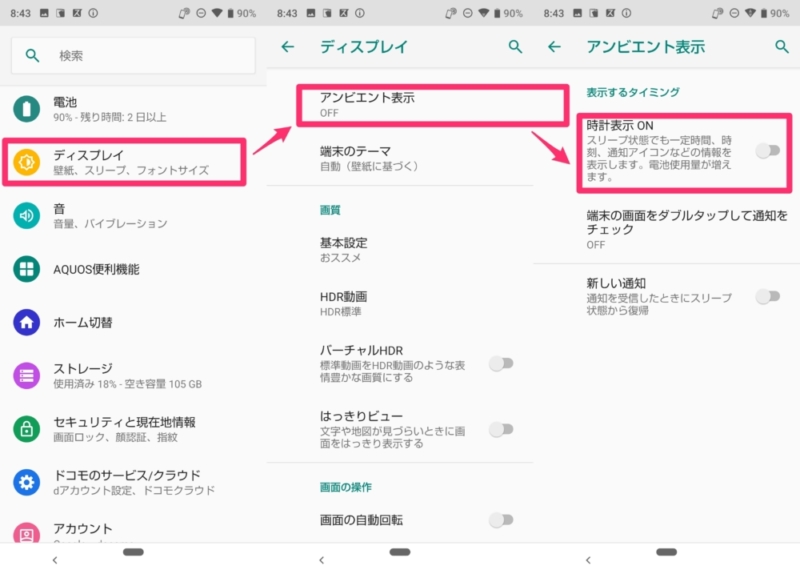Screen dimensions: 800x578
Task: Tap the search magnifier in the settings search bar
Action: click(x=32, y=55)
